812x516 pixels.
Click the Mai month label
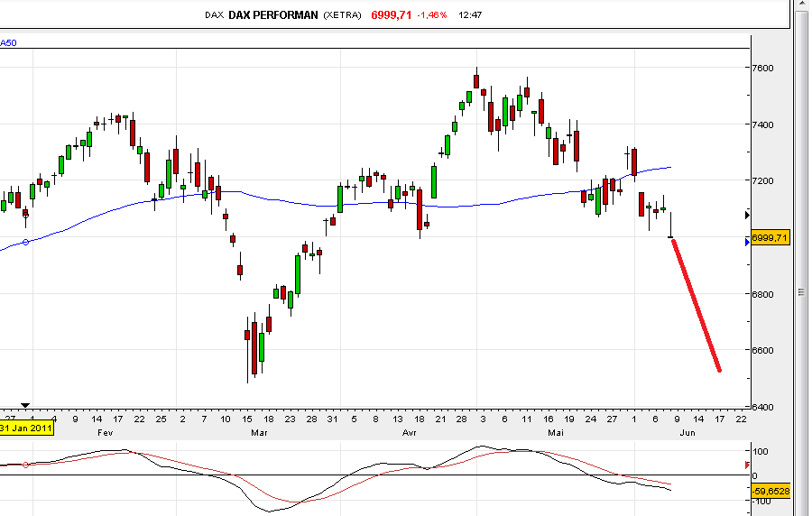click(556, 433)
